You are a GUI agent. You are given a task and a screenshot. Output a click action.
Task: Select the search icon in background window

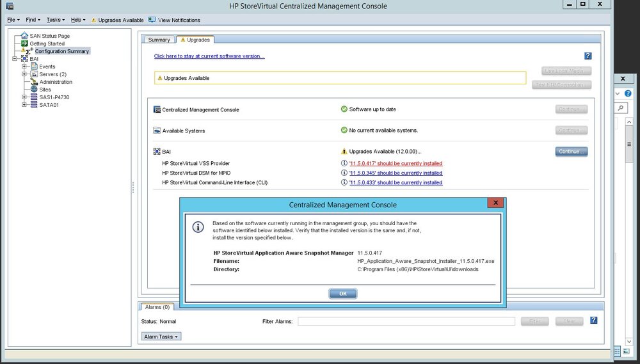tap(620, 107)
